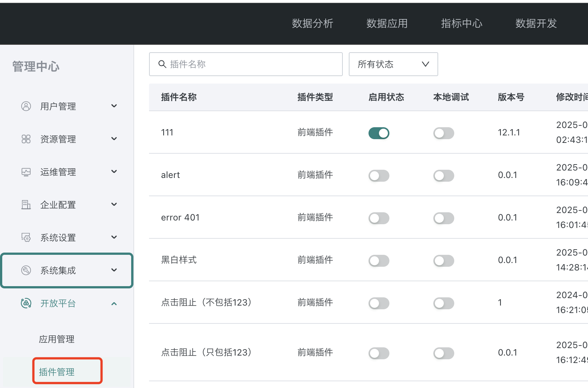Click version number 12.1.1
The width and height of the screenshot is (588, 388).
(x=509, y=132)
